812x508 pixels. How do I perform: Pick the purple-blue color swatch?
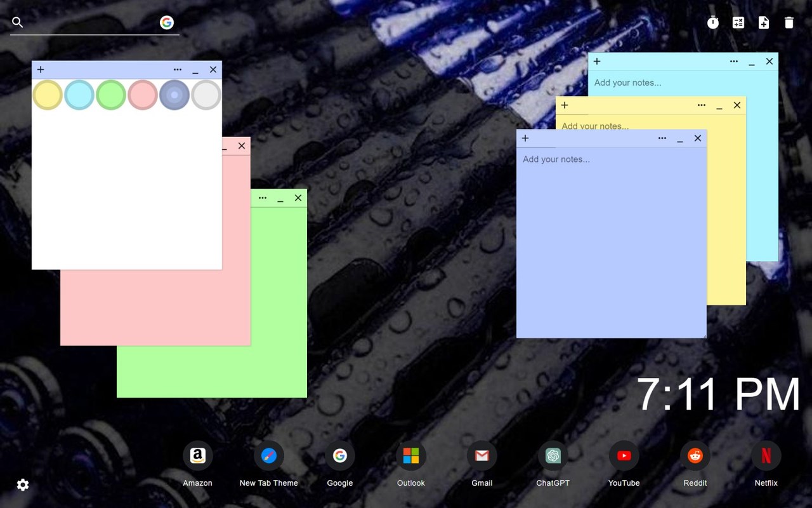point(174,95)
